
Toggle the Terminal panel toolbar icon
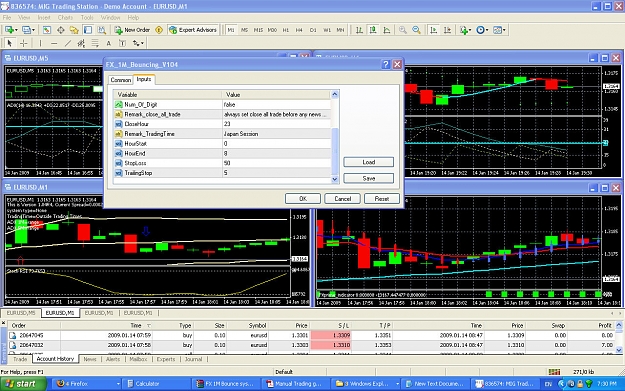[88, 30]
